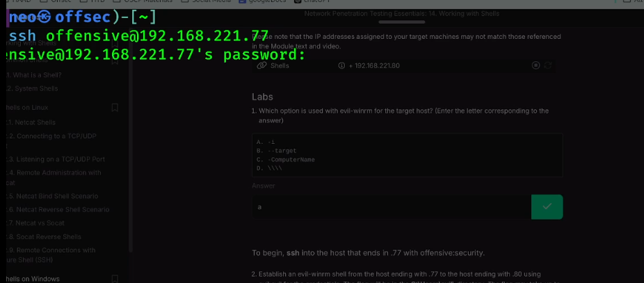644x283 pixels.
Task: Click the 'To begin, ssh into the host' instruction
Action: point(368,253)
